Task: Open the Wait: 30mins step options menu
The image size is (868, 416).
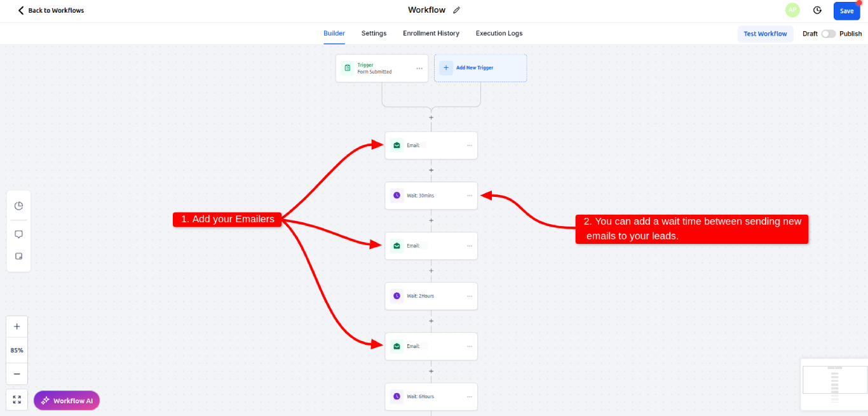Action: (470, 196)
